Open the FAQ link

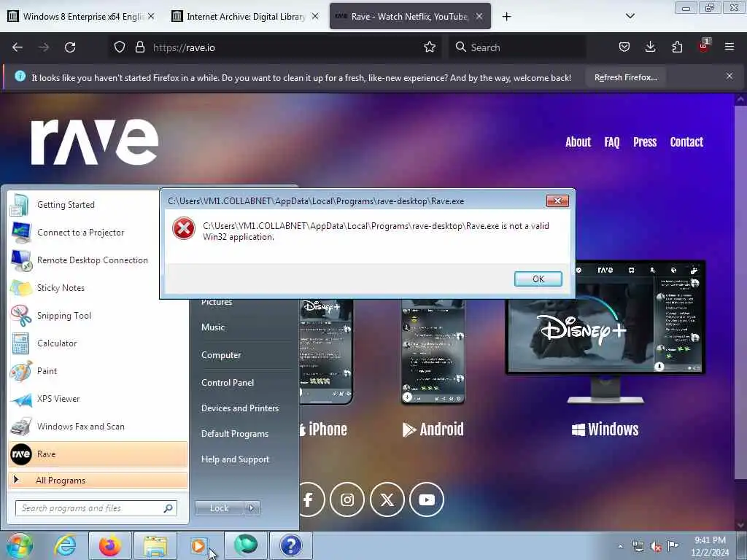(612, 142)
